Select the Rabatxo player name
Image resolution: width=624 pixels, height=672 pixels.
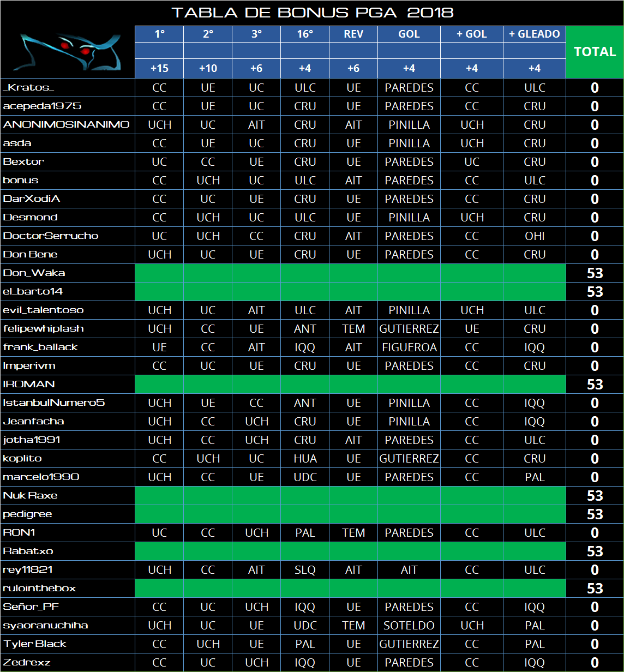click(28, 551)
